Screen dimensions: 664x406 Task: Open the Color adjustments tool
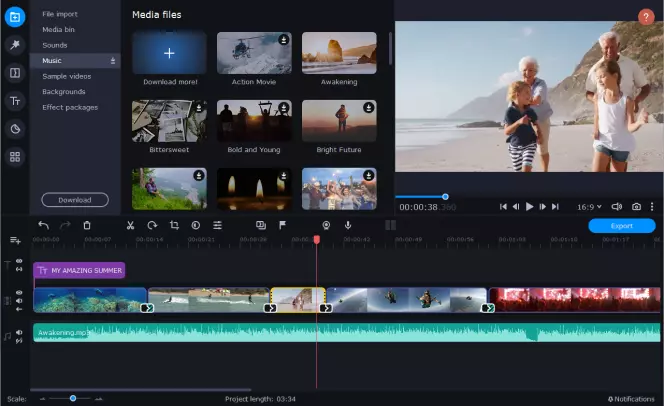click(x=196, y=225)
